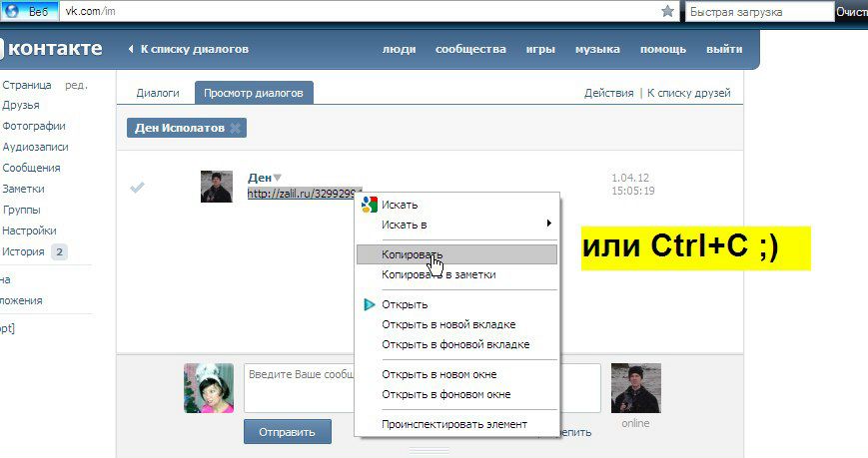This screenshot has width=868, height=458.
Task: Click the Быстрая загрузка search field
Action: (x=759, y=12)
